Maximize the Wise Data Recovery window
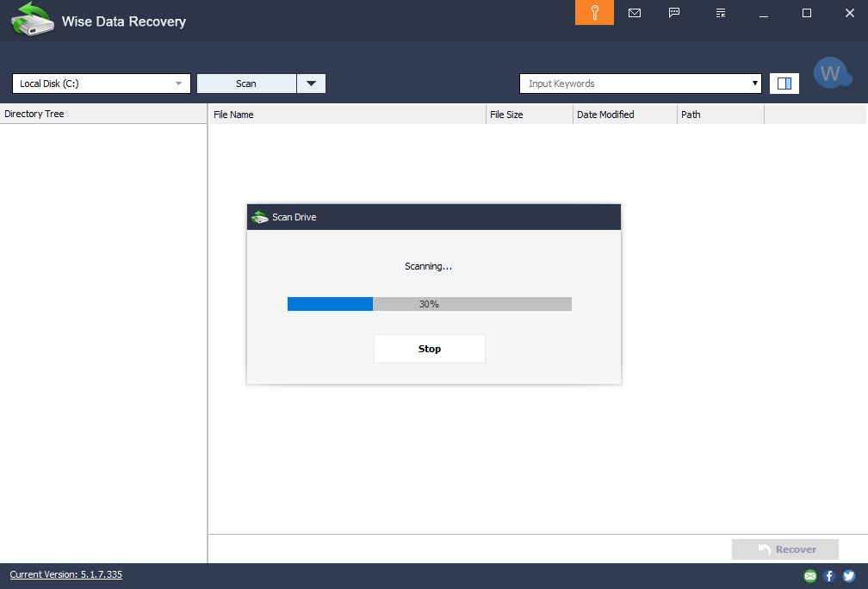The width and height of the screenshot is (868, 589). coord(807,13)
